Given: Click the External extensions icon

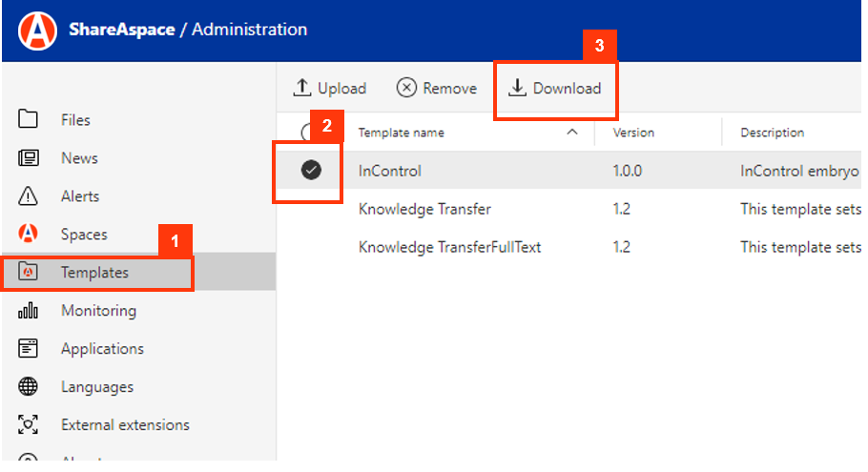Looking at the screenshot, I should pyautogui.click(x=28, y=424).
